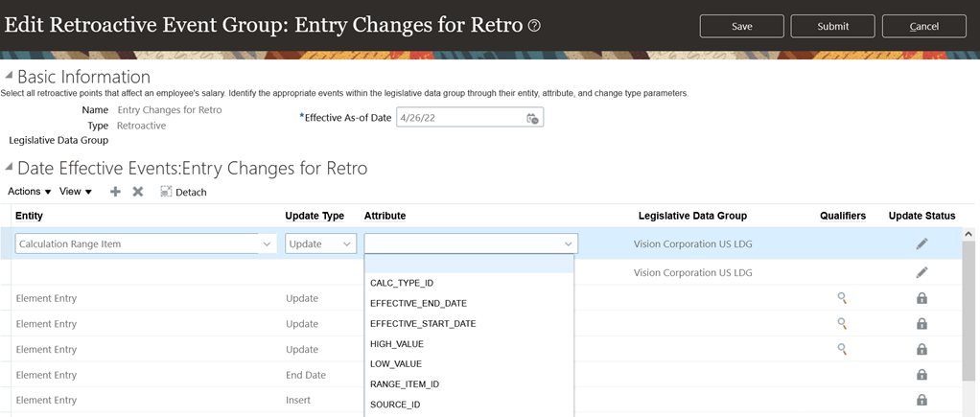The width and height of the screenshot is (980, 417).
Task: Open the Effective As-of Date calendar picker
Action: point(532,118)
